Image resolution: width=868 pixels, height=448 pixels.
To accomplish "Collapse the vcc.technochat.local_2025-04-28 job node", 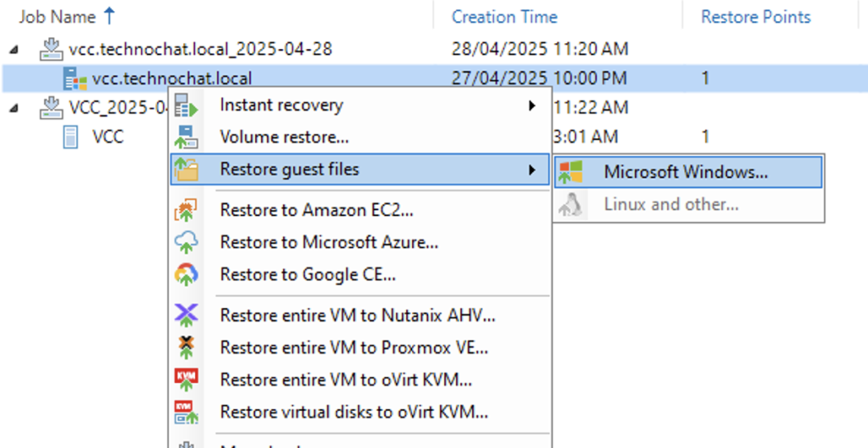I will [14, 49].
